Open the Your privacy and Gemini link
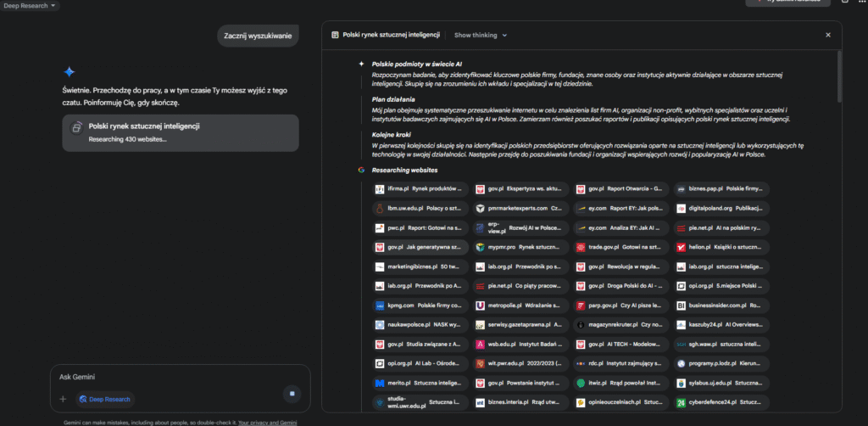 [x=267, y=422]
